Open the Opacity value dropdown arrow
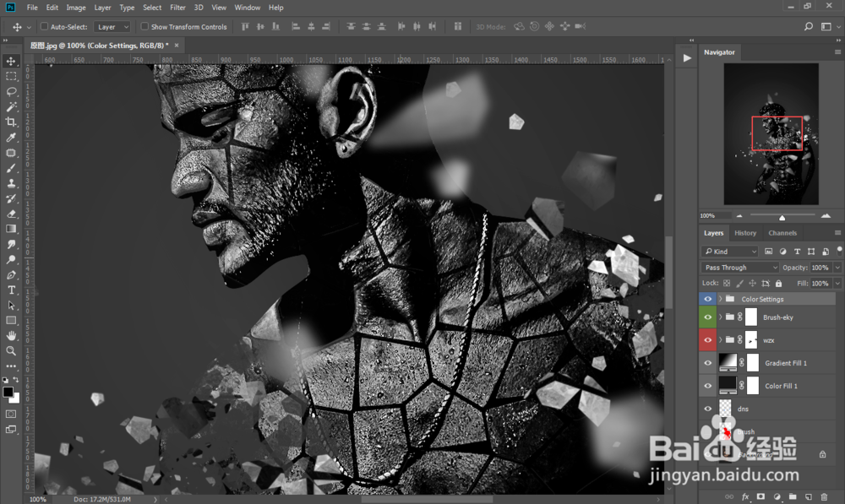Image resolution: width=845 pixels, height=504 pixels. pos(837,267)
